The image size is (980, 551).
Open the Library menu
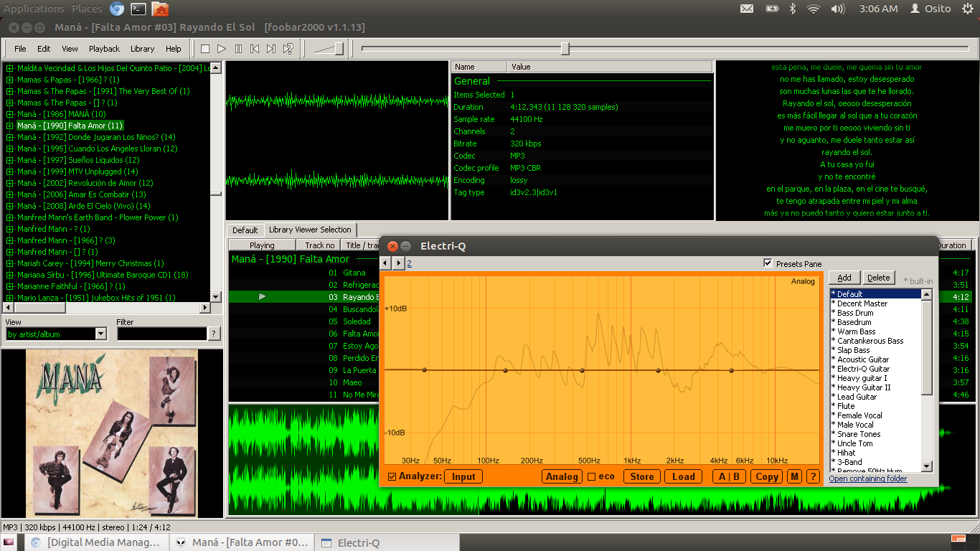[x=142, y=49]
